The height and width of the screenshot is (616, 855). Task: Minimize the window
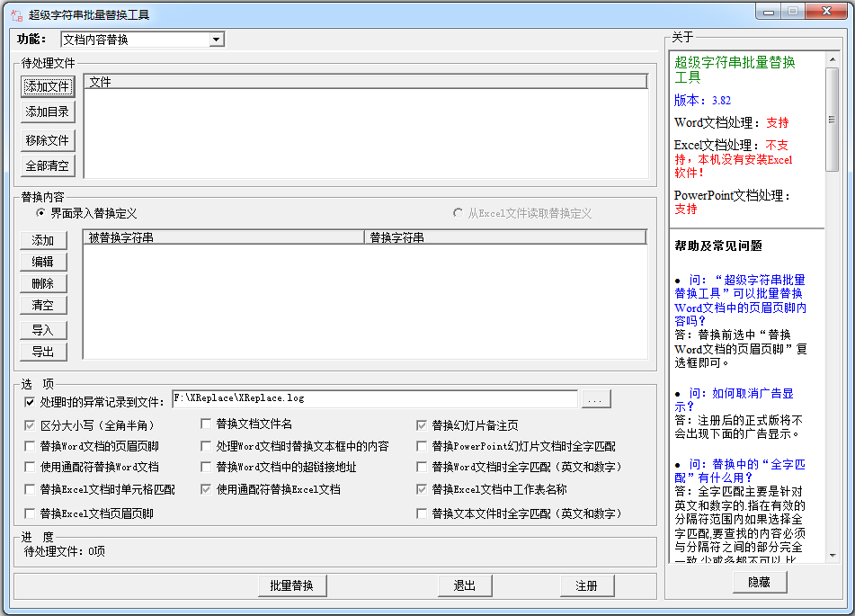(x=769, y=11)
